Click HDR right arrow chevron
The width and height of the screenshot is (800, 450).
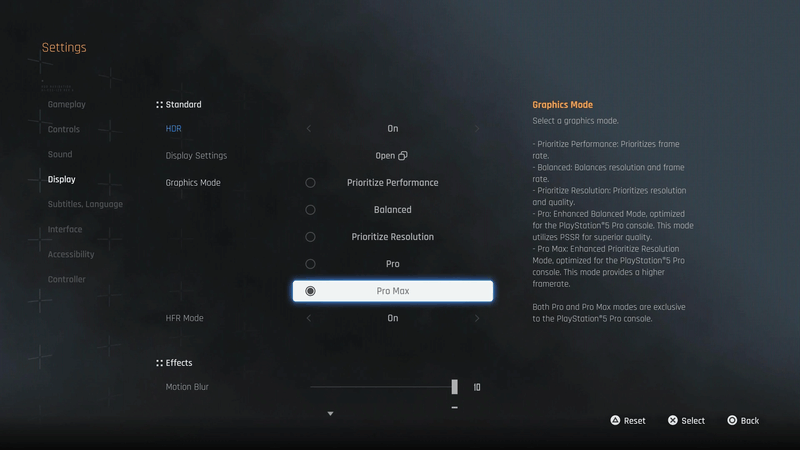477,129
